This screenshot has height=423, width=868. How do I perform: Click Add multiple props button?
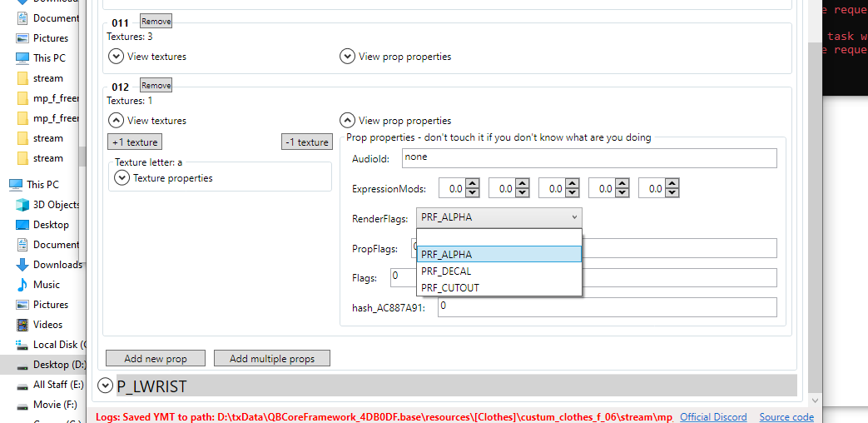(x=272, y=358)
